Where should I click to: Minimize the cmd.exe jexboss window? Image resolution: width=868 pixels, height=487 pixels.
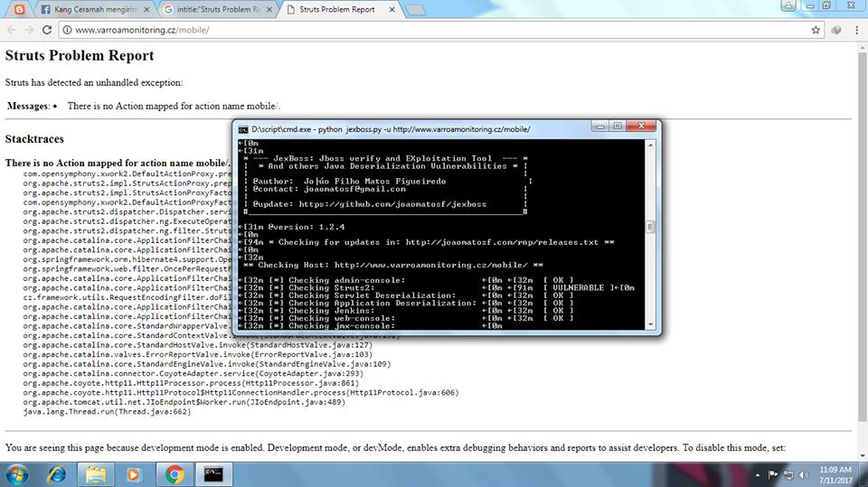[x=599, y=126]
